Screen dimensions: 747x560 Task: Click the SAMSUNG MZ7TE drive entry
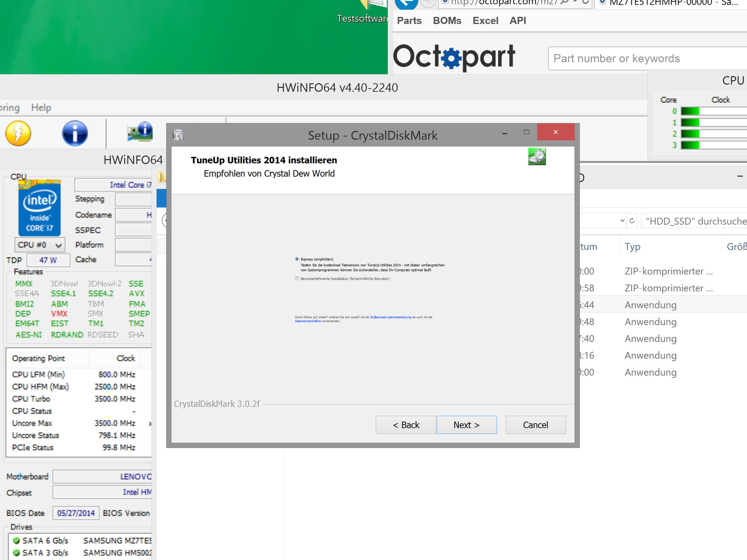click(x=118, y=540)
